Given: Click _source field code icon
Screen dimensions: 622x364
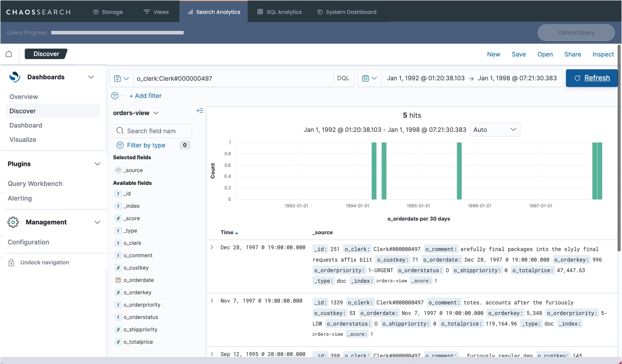Looking at the screenshot, I should pyautogui.click(x=118, y=170).
